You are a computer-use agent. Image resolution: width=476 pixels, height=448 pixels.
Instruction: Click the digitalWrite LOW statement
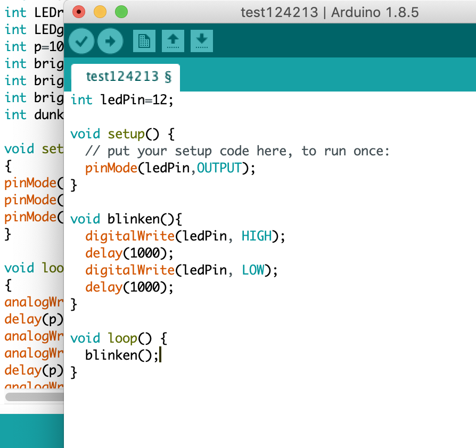pyautogui.click(x=181, y=270)
